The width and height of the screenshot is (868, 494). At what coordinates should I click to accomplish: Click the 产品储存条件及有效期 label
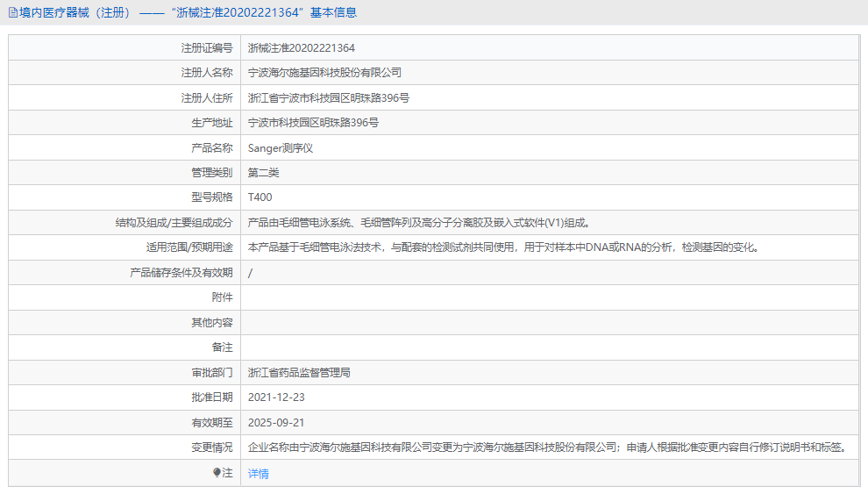(181, 273)
